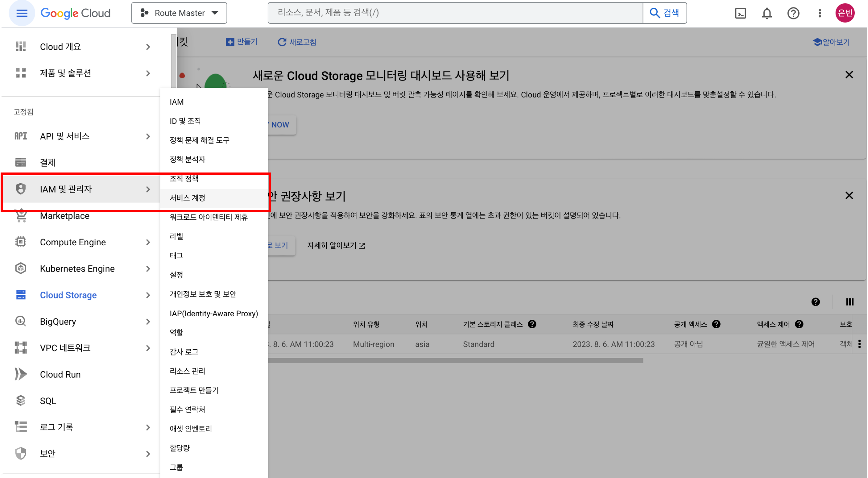Click the hamburger navigation menu icon
The height and width of the screenshot is (478, 868).
pos(22,13)
